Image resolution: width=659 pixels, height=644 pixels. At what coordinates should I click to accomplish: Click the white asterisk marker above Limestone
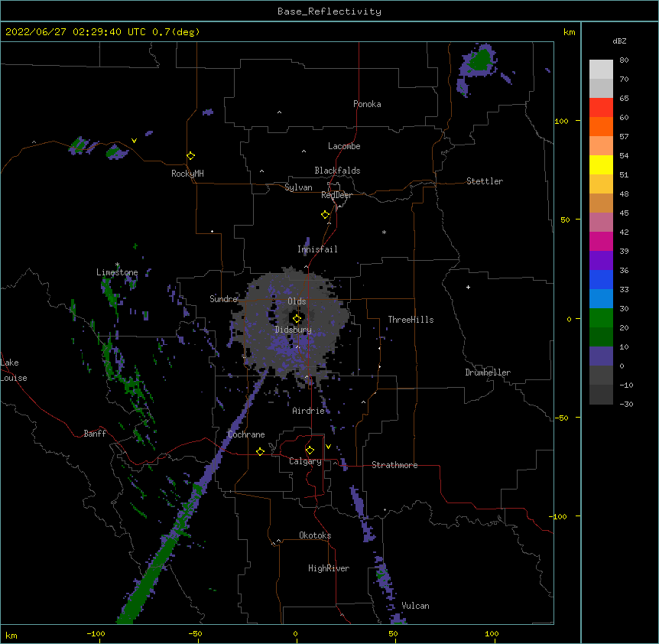[x=117, y=265]
